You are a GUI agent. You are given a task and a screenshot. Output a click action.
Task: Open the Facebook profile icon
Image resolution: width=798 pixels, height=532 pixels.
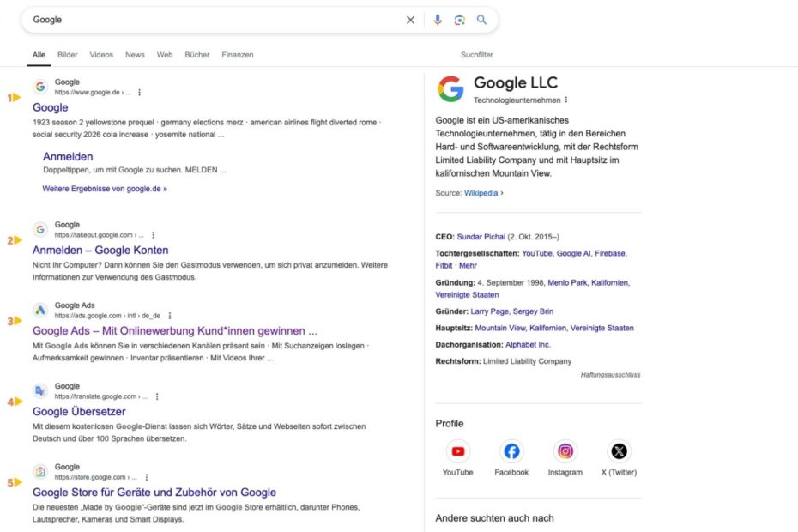[511, 451]
